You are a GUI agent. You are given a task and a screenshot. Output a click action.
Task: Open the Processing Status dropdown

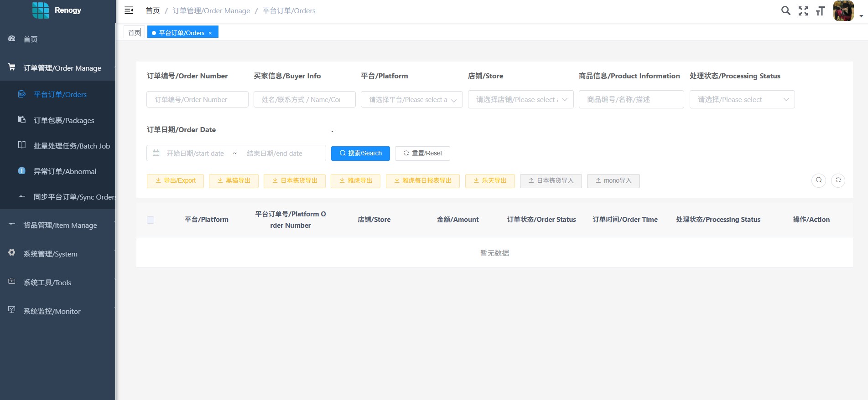coord(742,99)
